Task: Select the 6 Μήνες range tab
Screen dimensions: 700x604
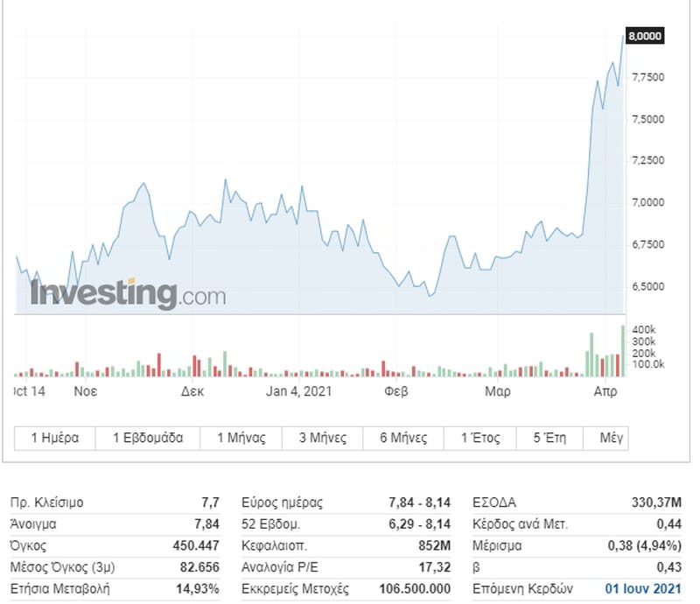Action: 403,438
